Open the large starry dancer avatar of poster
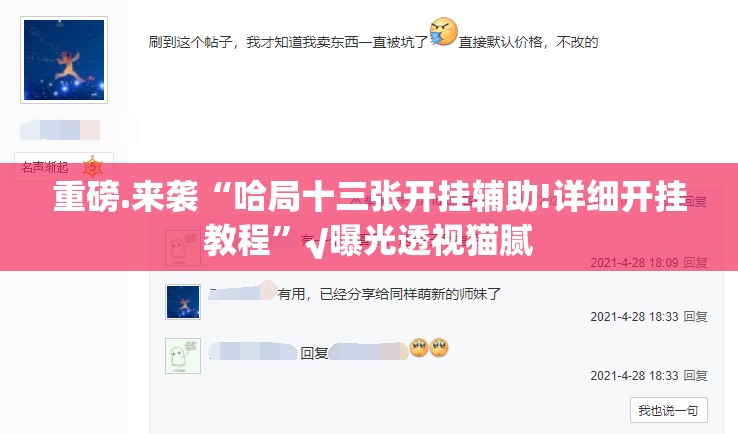Image resolution: width=738 pixels, height=434 pixels. click(64, 60)
